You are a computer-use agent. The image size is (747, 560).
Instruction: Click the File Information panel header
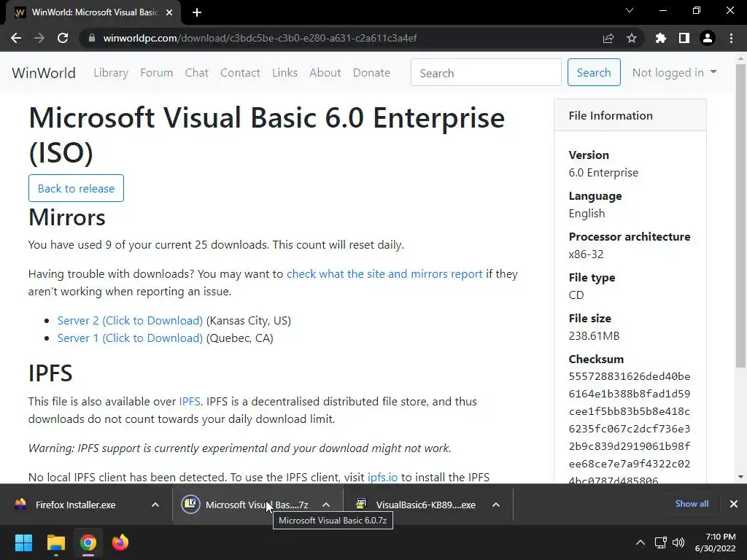[630, 115]
